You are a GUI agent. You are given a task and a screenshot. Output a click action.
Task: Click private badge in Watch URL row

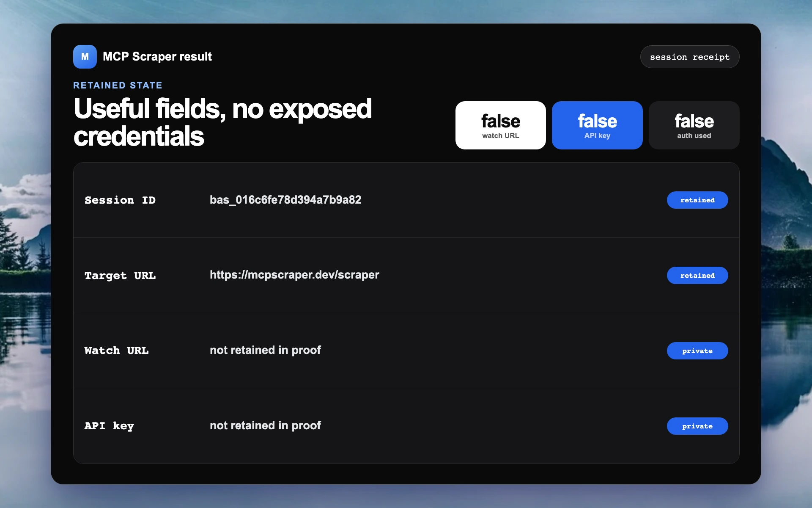coord(697,351)
